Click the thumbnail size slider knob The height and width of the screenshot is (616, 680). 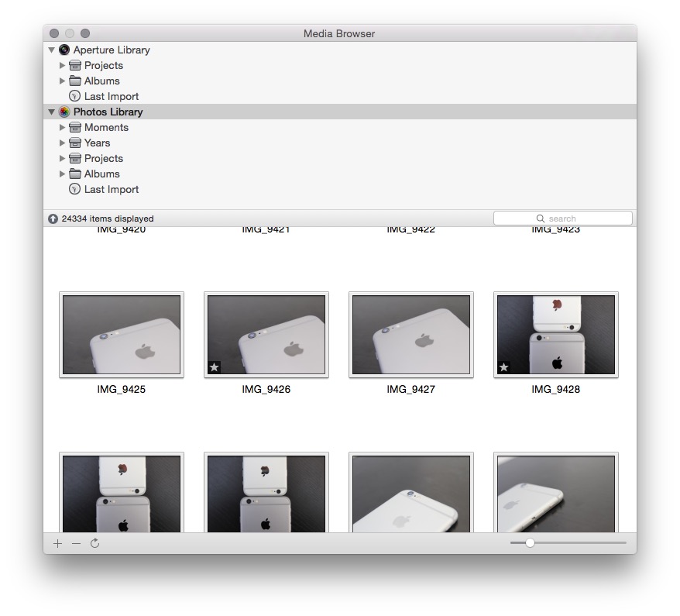[530, 542]
